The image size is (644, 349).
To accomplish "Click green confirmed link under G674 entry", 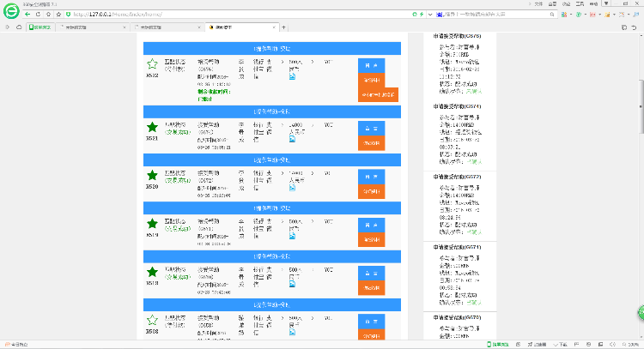I will 474,161.
